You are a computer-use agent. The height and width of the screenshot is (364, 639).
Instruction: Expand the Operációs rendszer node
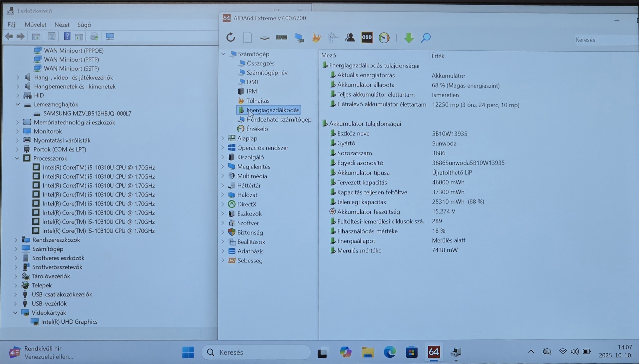[x=223, y=148]
